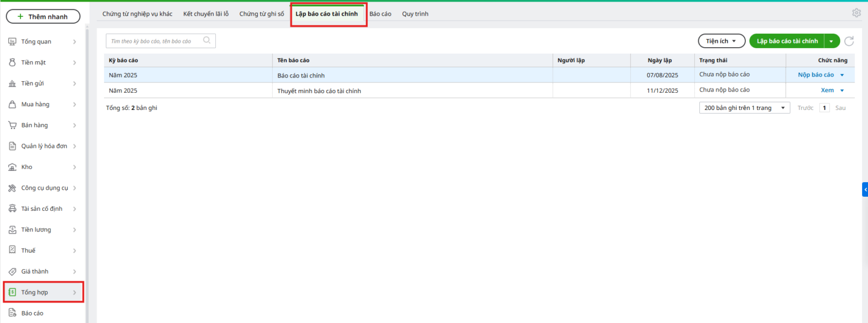
Task: Open Tiền mặt via its money bag icon
Action: (x=12, y=62)
